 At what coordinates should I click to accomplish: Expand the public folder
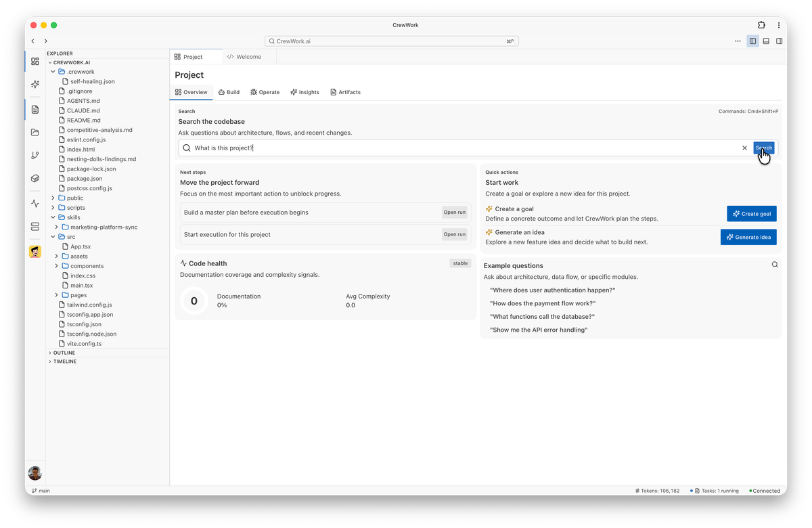click(x=53, y=198)
